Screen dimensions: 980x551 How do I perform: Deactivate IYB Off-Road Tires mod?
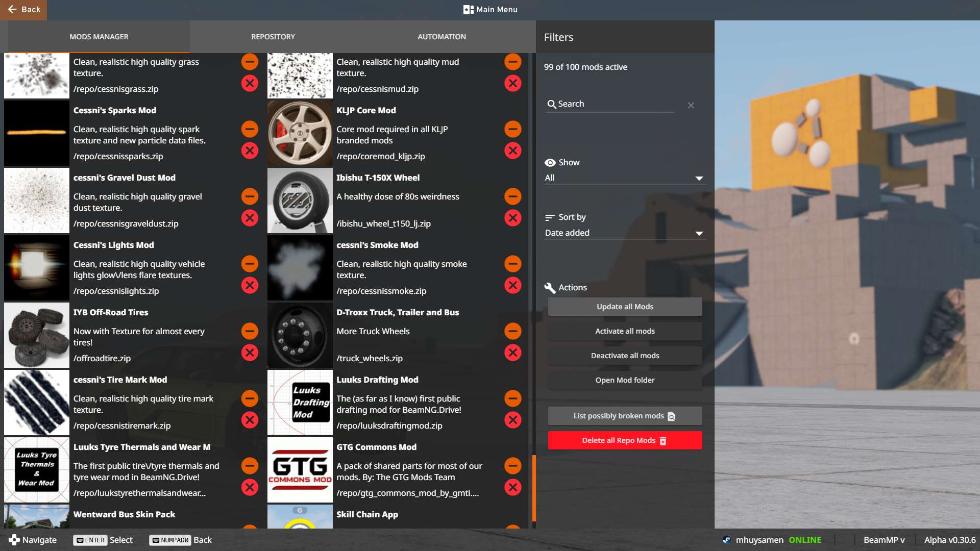(x=250, y=331)
